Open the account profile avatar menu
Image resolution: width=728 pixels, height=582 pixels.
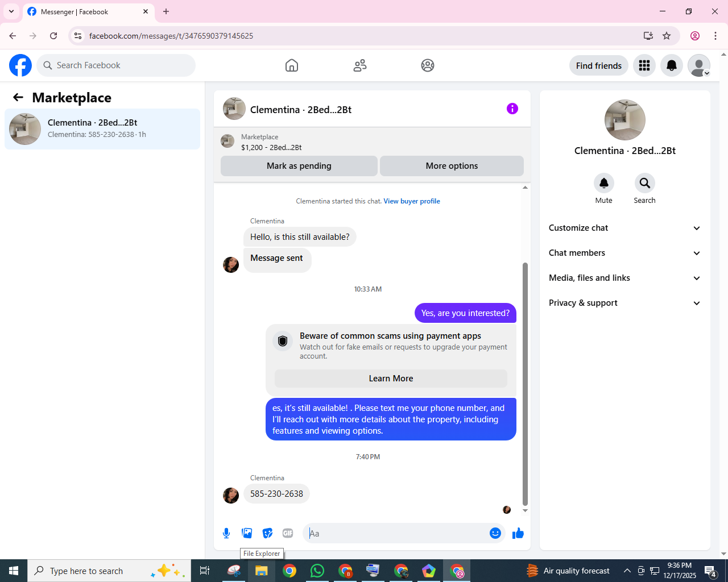(x=699, y=66)
